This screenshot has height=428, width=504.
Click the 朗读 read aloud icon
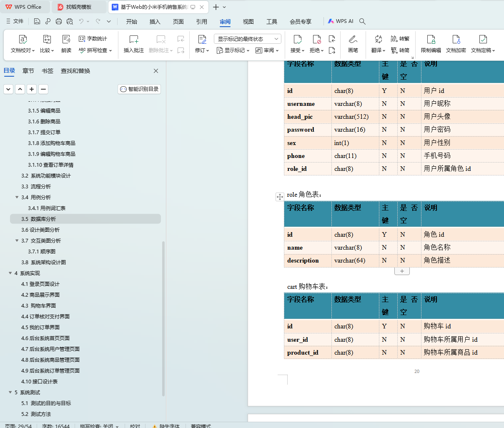click(66, 39)
